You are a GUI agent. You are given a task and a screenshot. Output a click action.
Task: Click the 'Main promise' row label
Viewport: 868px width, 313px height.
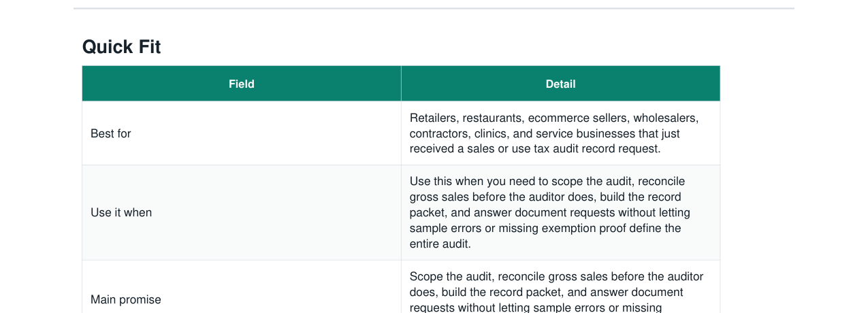(x=126, y=299)
